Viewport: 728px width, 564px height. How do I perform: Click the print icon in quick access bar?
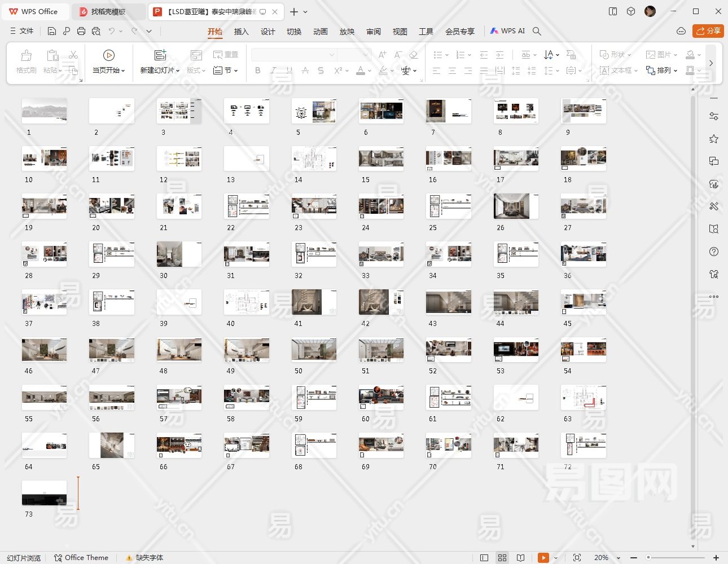click(81, 31)
